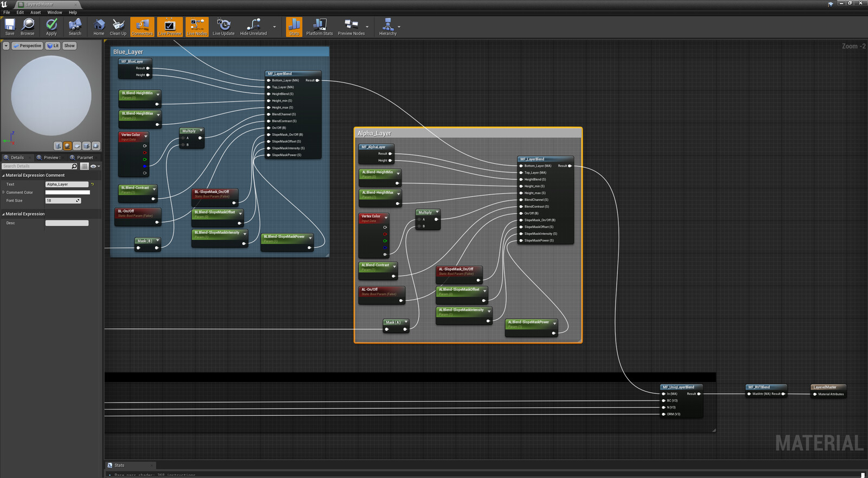Toggle Live Nodes

point(197,27)
